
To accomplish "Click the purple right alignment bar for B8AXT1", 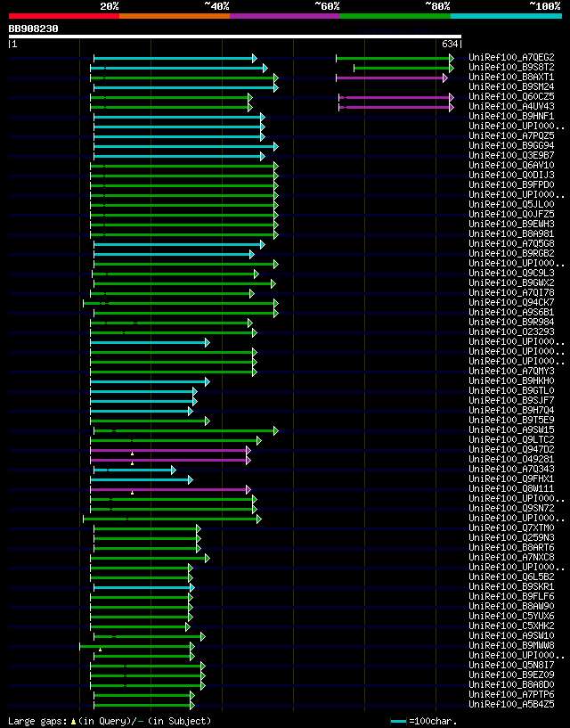I will coord(392,78).
